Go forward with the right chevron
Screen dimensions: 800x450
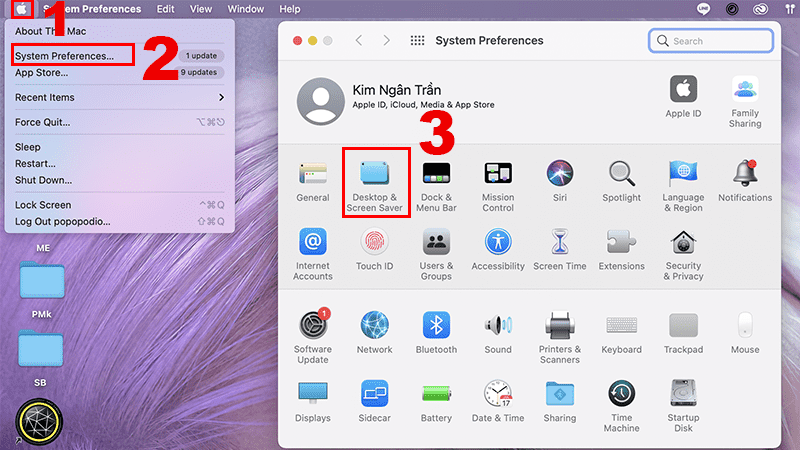386,41
